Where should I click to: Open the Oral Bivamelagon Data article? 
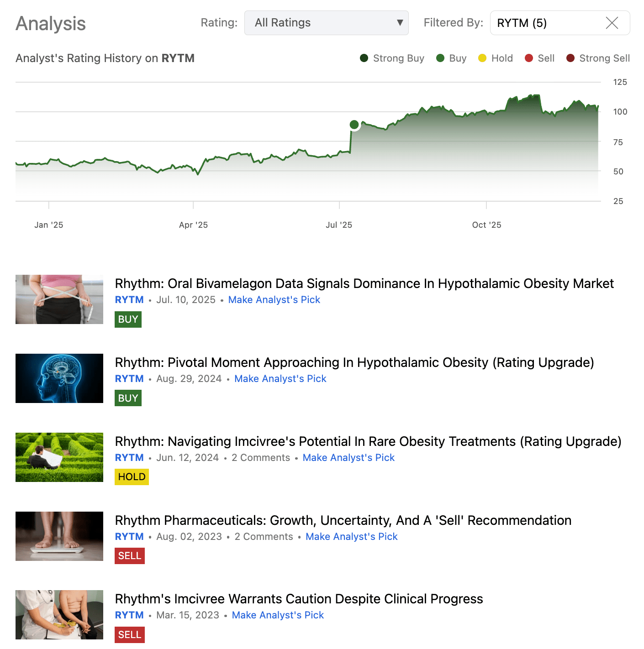click(364, 283)
